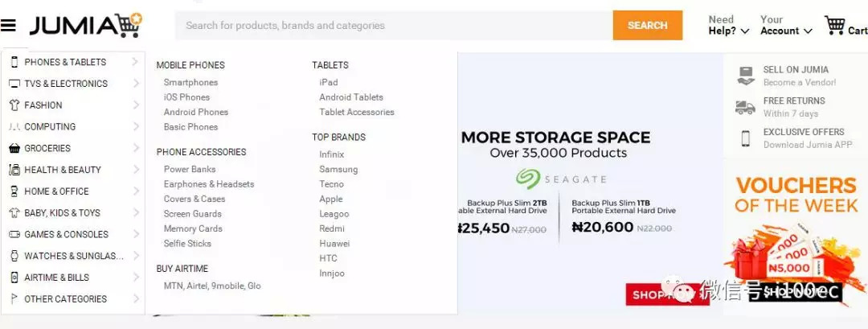Click the Fashion shirt icon

click(x=14, y=105)
